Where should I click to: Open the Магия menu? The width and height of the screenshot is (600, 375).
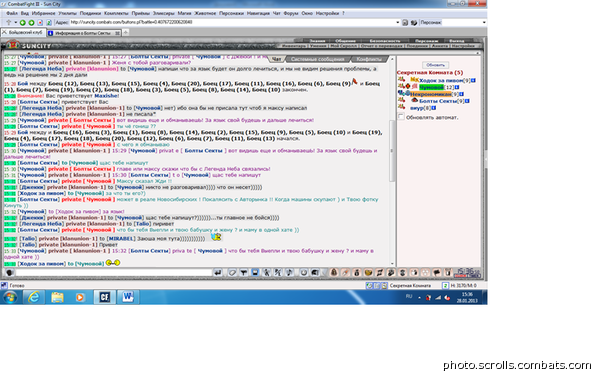pos(184,13)
